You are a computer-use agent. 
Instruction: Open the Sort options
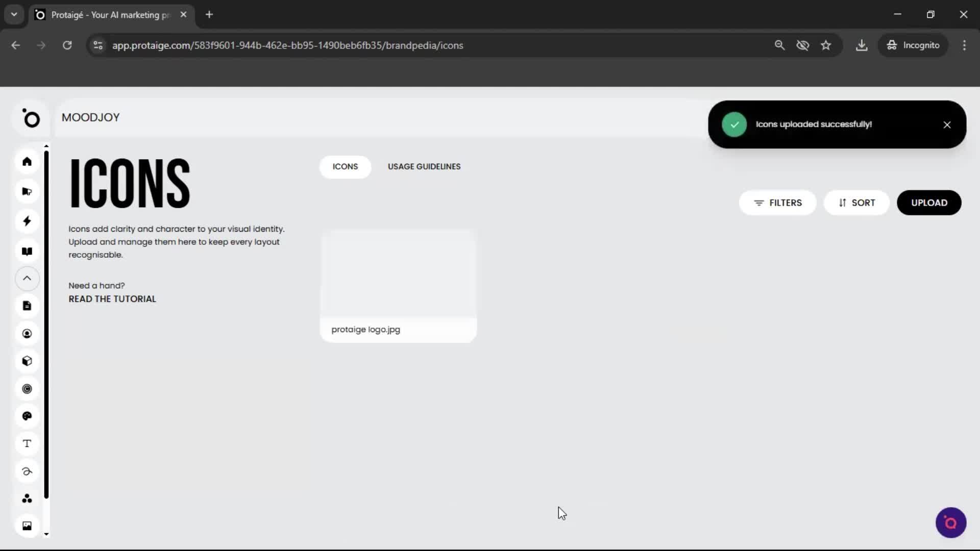856,203
